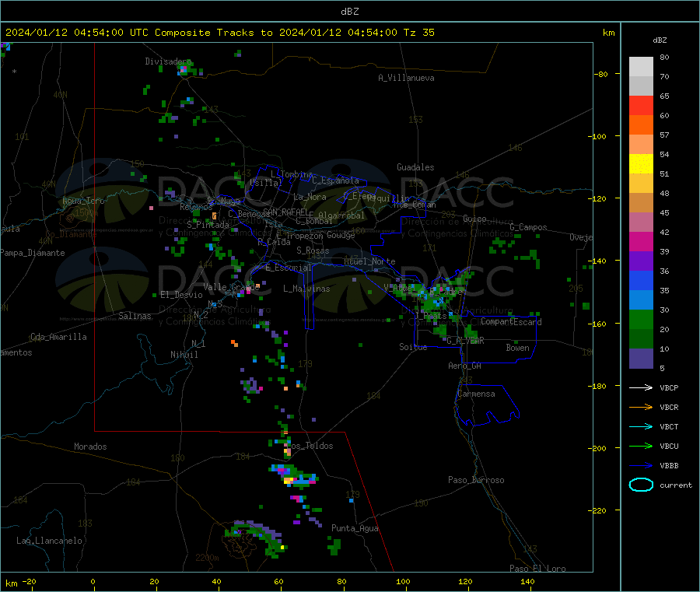Select the red 60 dBZ color swatch
The image size is (700, 592).
[641, 105]
